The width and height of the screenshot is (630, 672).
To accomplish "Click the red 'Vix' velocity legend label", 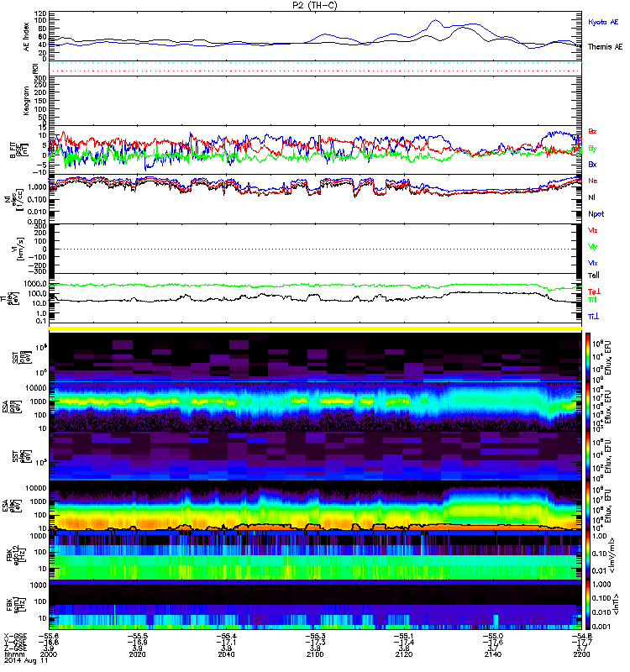I will tap(593, 230).
